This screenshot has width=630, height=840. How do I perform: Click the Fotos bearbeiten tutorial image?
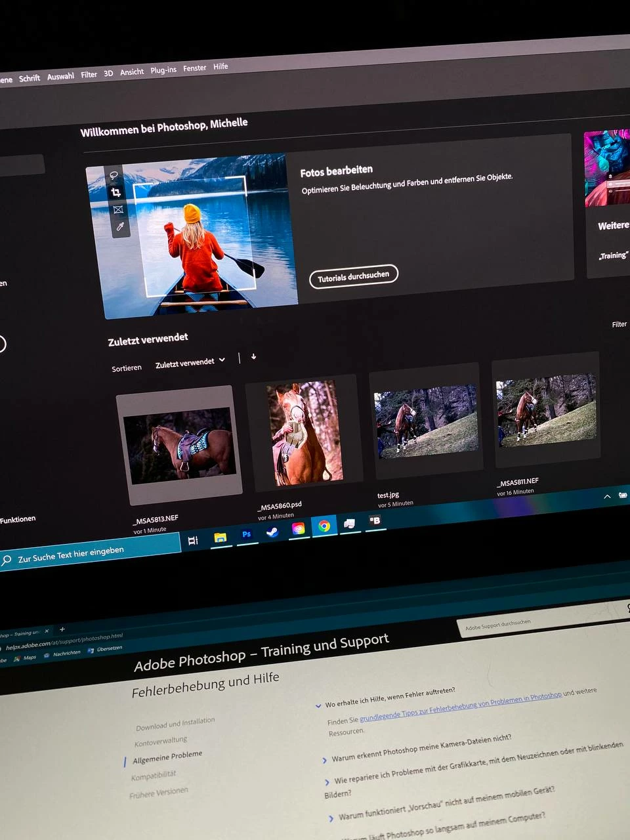point(192,236)
